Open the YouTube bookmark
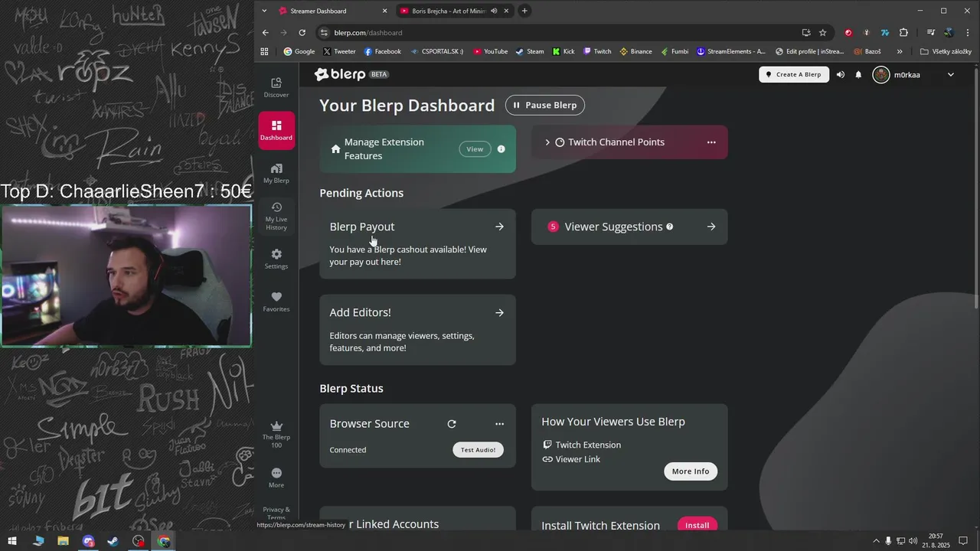The height and width of the screenshot is (551, 980). 491,51
